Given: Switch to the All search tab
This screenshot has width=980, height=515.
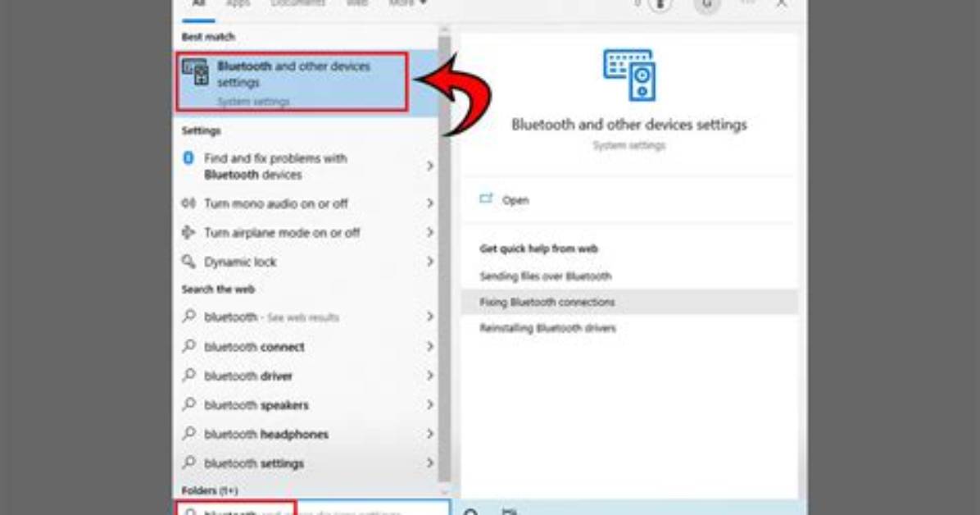Looking at the screenshot, I should tap(198, 4).
